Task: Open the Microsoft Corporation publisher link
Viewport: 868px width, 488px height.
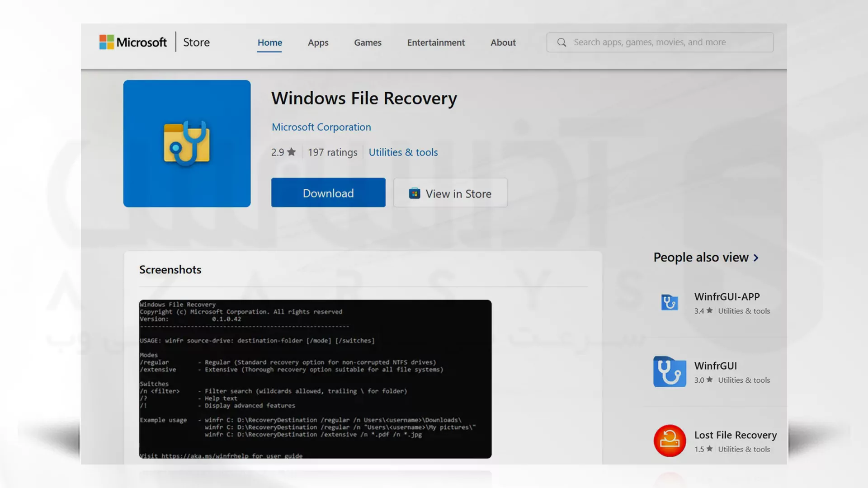Action: (x=321, y=127)
